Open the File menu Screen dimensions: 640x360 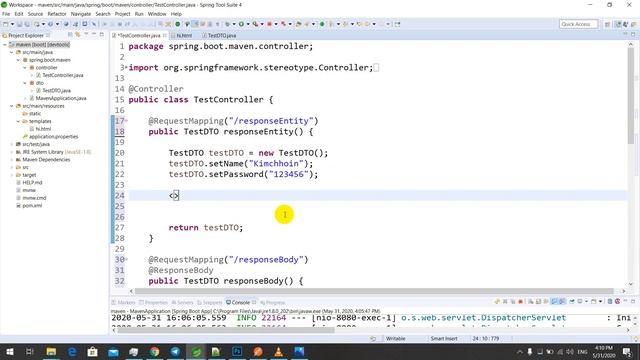coord(6,14)
